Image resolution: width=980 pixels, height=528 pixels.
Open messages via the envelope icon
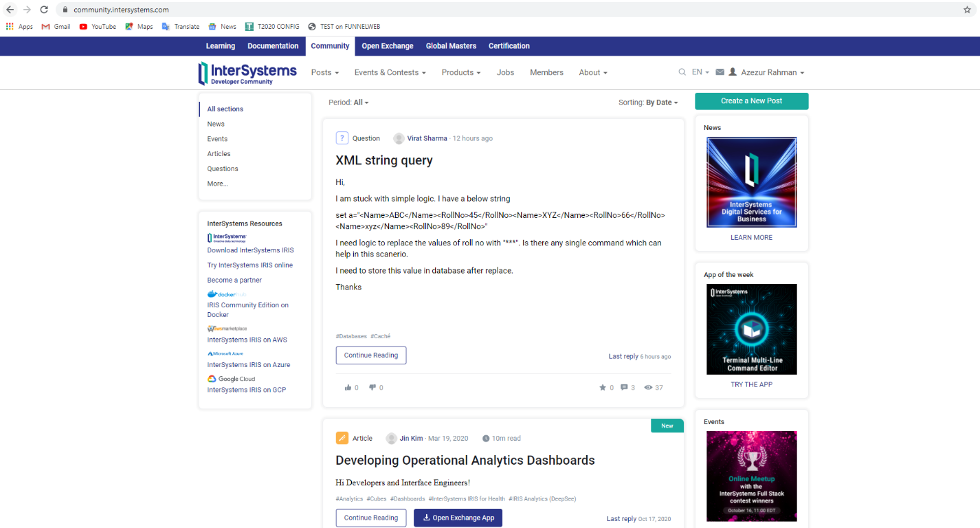click(x=720, y=72)
